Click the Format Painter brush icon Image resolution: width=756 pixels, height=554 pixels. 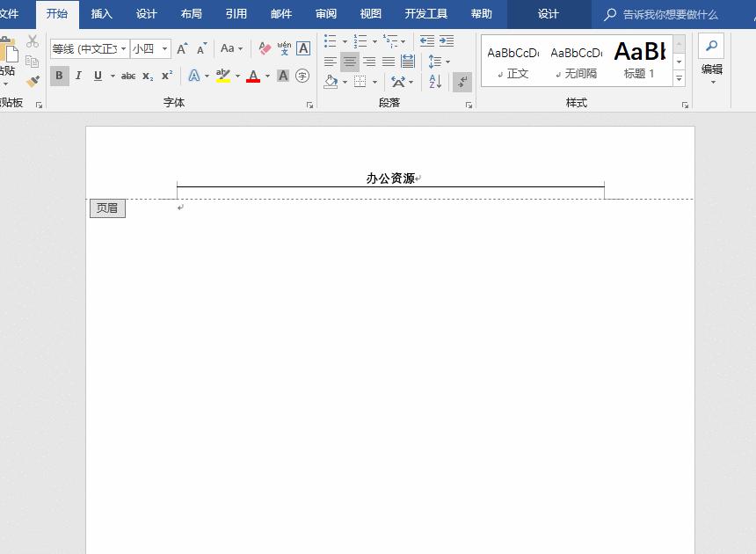tap(33, 81)
